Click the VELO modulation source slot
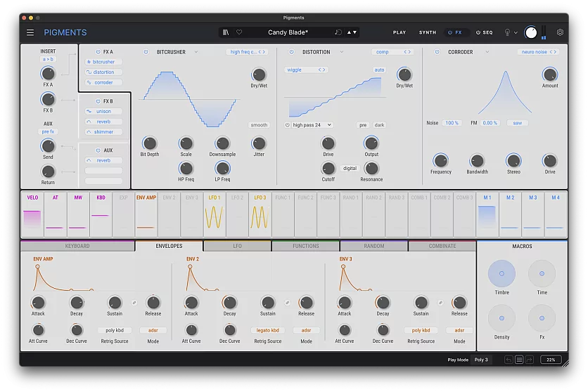Image resolution: width=588 pixels, height=392 pixels. [32, 215]
